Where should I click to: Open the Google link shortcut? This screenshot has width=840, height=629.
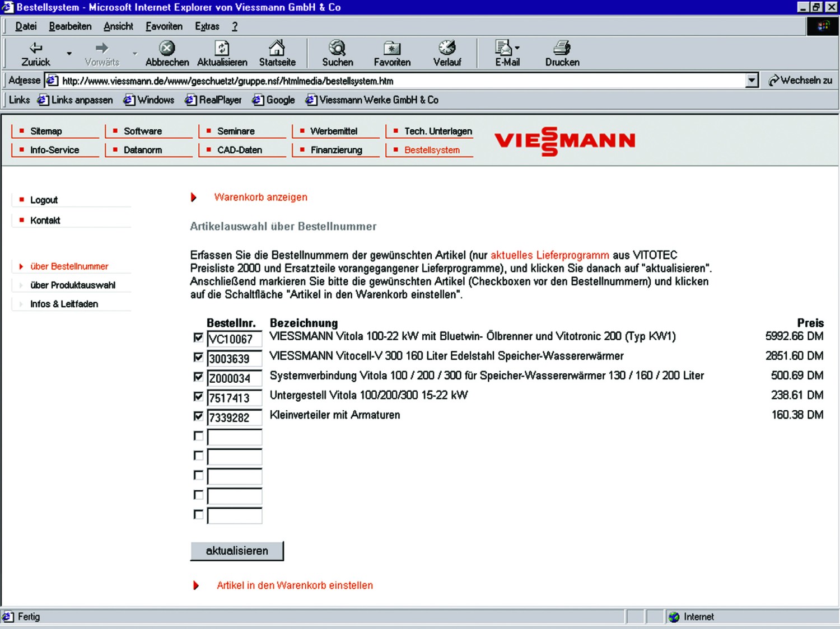(x=273, y=100)
